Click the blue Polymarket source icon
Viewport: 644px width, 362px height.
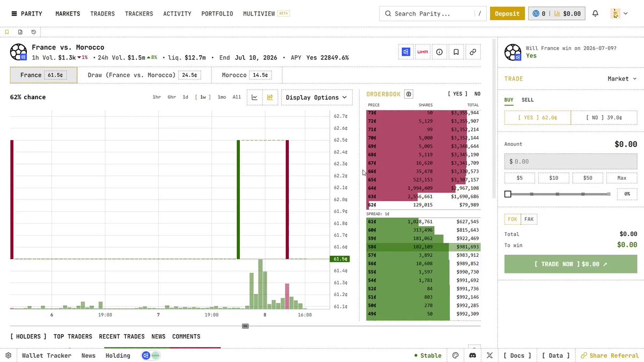point(406,52)
